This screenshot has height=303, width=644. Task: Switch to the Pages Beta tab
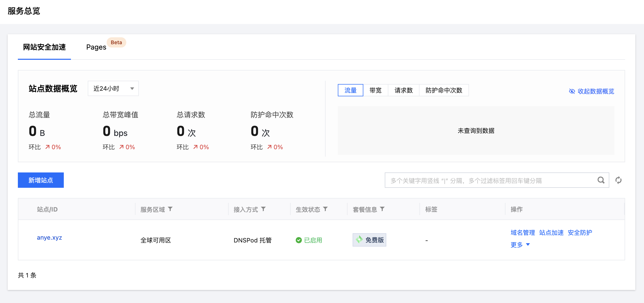pos(96,47)
